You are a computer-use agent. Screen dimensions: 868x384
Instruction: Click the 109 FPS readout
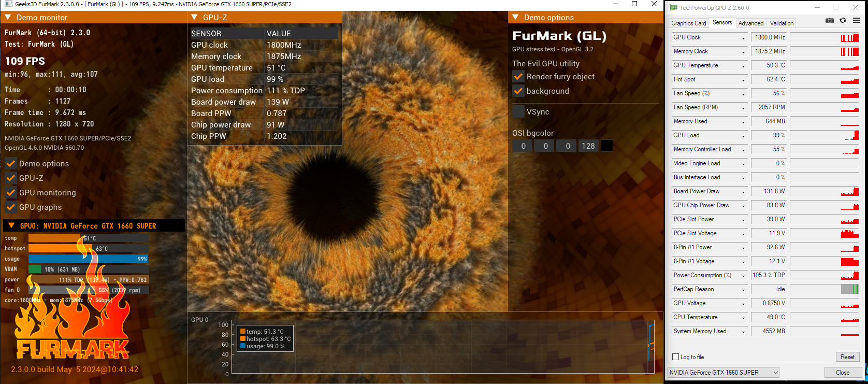[25, 61]
